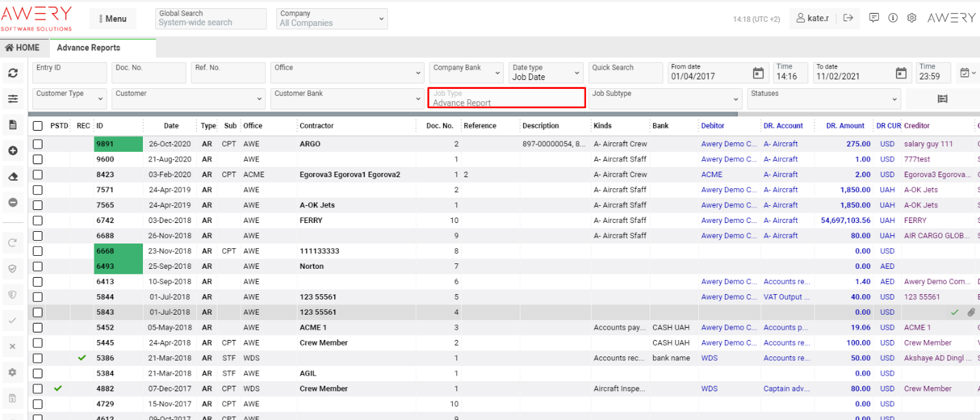This screenshot has width=980, height=420.
Task: Check the row checkbox for entry 5452
Action: click(38, 327)
